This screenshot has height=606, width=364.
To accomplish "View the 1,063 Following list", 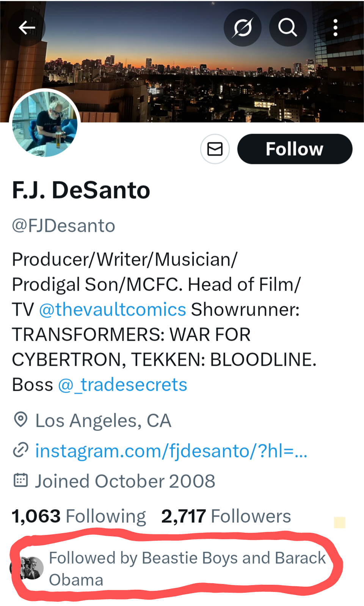I will tap(79, 516).
